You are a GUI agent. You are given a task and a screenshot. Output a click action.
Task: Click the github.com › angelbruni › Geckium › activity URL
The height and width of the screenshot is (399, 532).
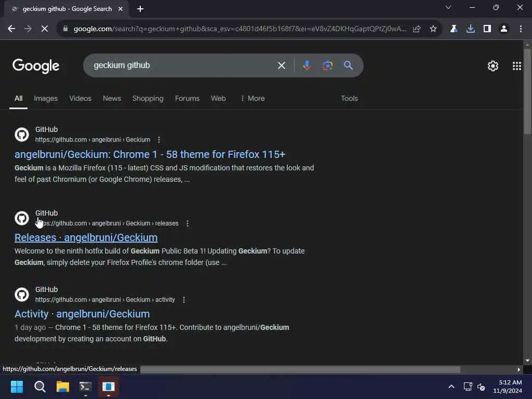[105, 300]
